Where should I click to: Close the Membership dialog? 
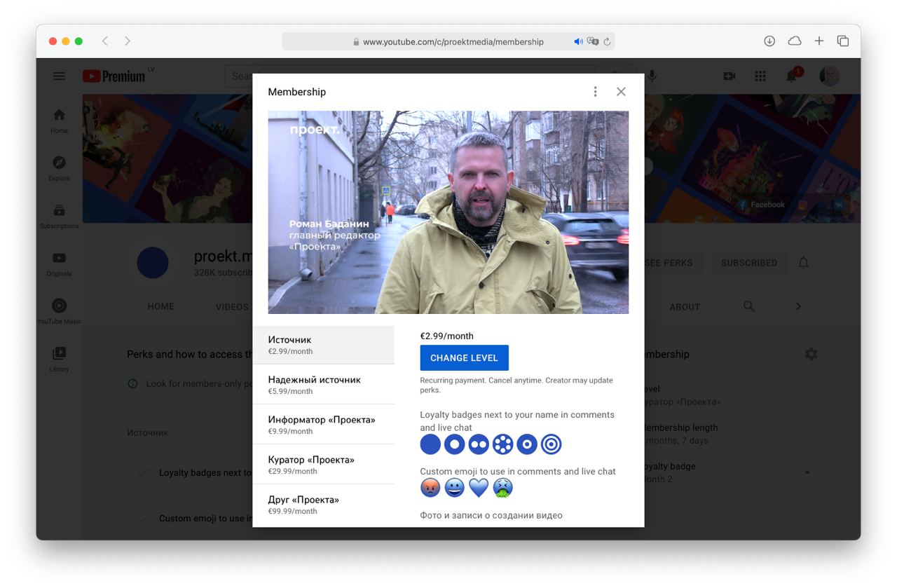coord(621,92)
